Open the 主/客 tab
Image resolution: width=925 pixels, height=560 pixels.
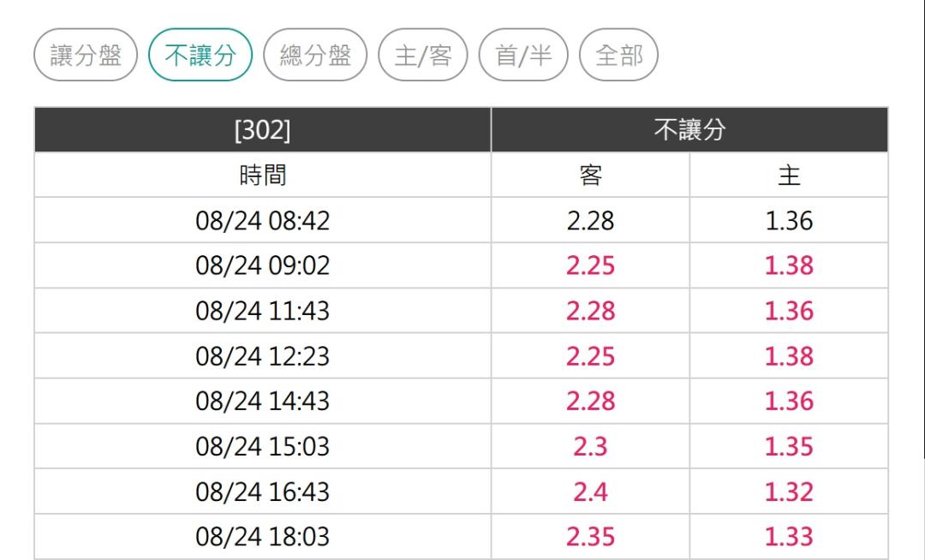(x=423, y=55)
